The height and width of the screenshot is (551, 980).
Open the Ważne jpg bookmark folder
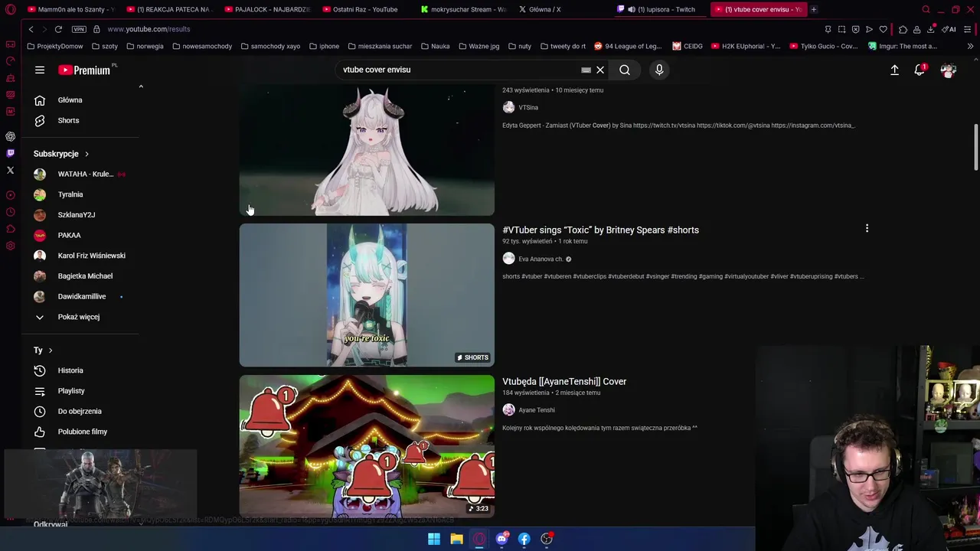click(479, 46)
